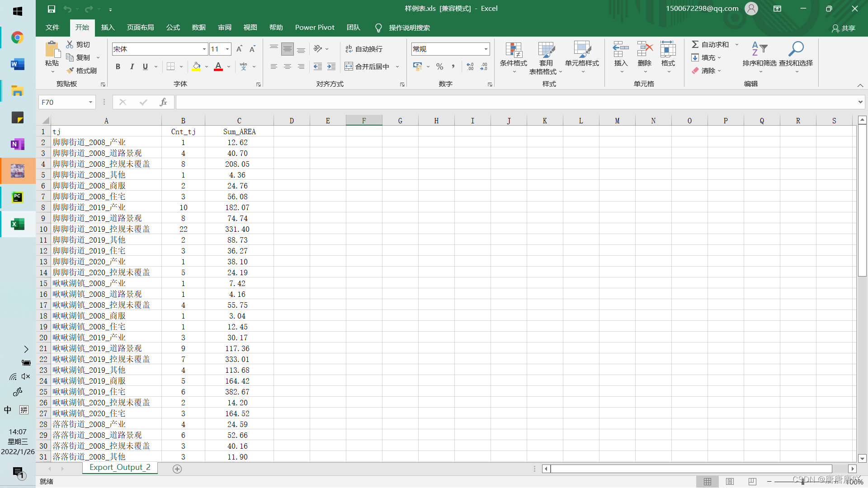Click the 共享 (Share) button
This screenshot has width=868, height=488.
click(x=843, y=28)
